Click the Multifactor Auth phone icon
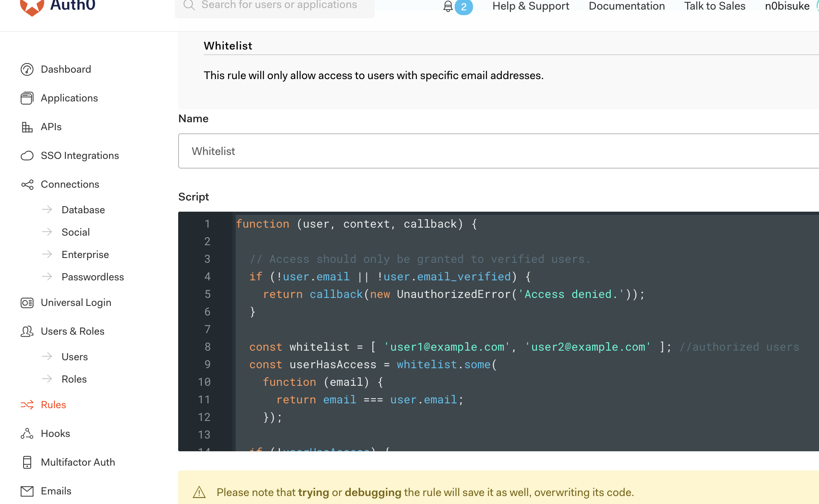The height and width of the screenshot is (504, 819). click(27, 462)
